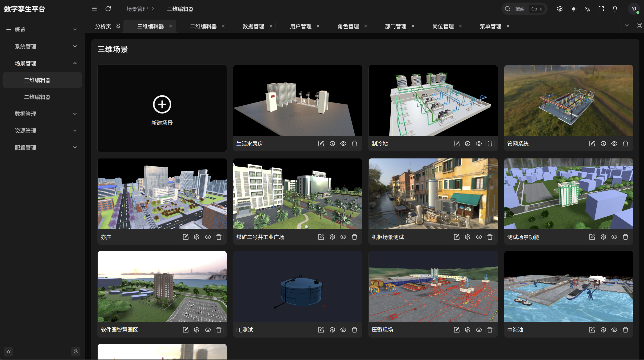Click the trash icon for 亦庄 scene
This screenshot has width=644, height=360.
pos(219,237)
